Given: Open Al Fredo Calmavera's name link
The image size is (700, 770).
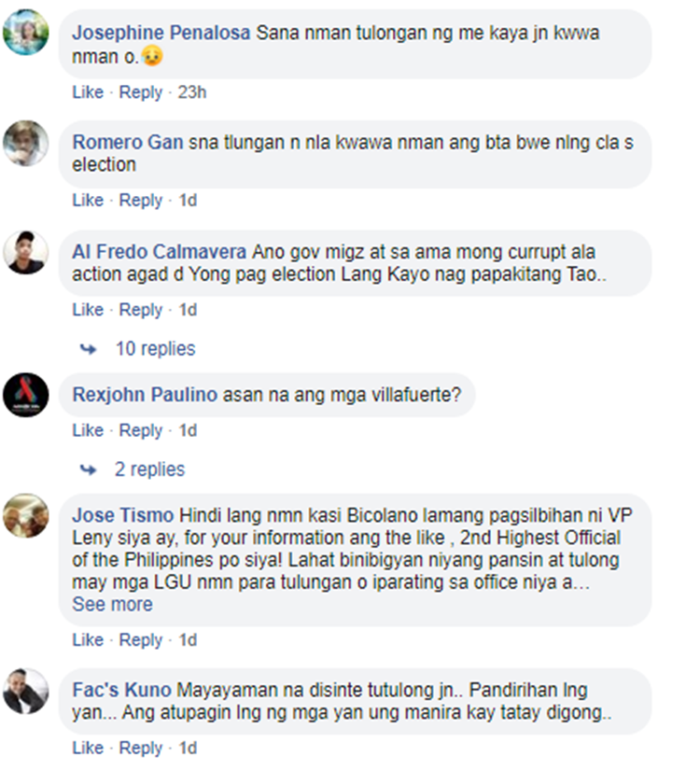Looking at the screenshot, I should (160, 252).
